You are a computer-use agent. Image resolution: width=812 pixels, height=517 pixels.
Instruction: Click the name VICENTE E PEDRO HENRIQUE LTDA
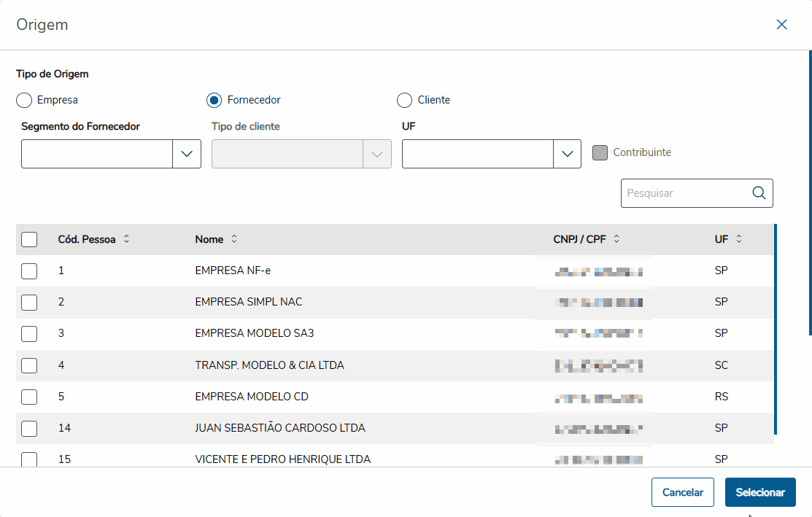pos(283,459)
